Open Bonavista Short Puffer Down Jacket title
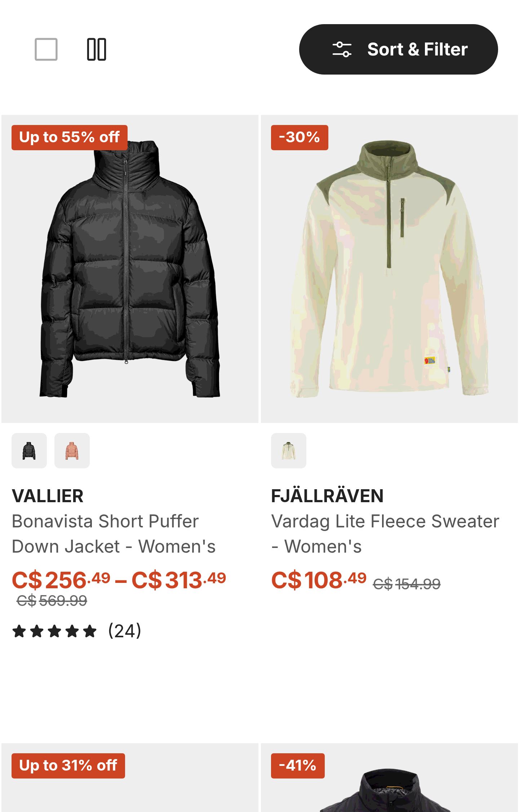The width and height of the screenshot is (519, 812). click(x=114, y=534)
